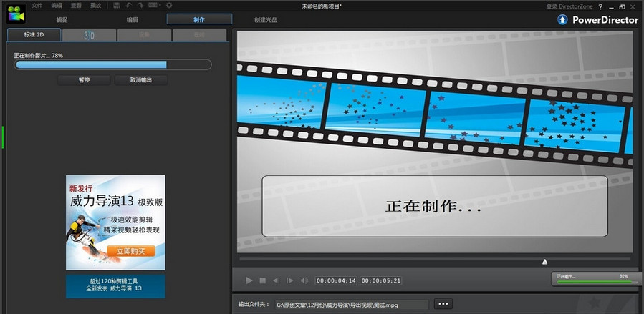Click the volume speaker icon

304,280
